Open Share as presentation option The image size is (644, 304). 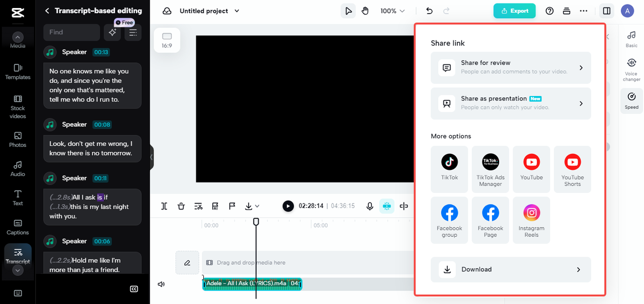click(511, 103)
